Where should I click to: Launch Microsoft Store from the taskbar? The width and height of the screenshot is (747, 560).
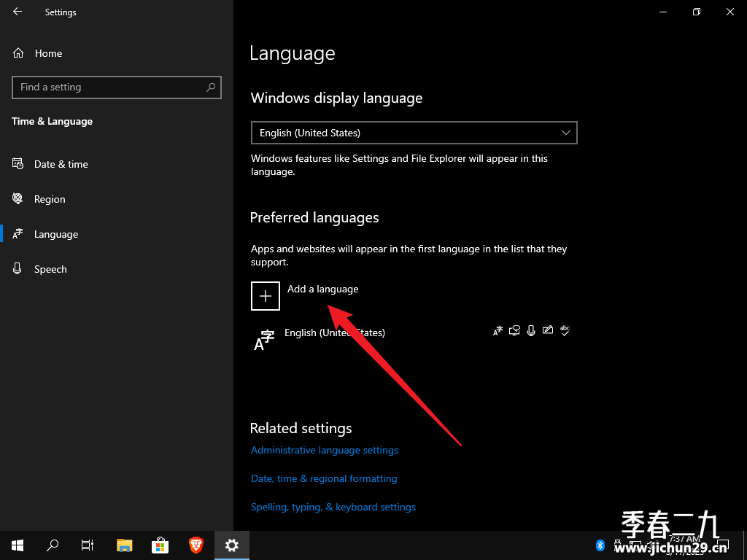point(160,545)
